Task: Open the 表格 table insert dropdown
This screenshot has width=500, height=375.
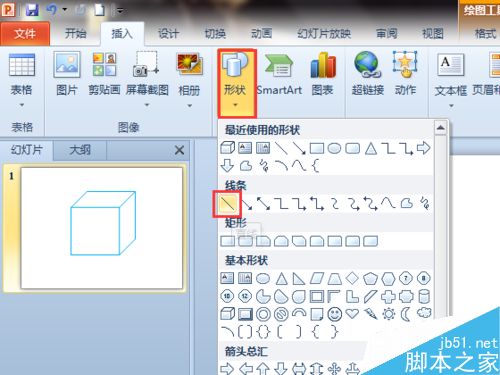Action: [x=22, y=80]
